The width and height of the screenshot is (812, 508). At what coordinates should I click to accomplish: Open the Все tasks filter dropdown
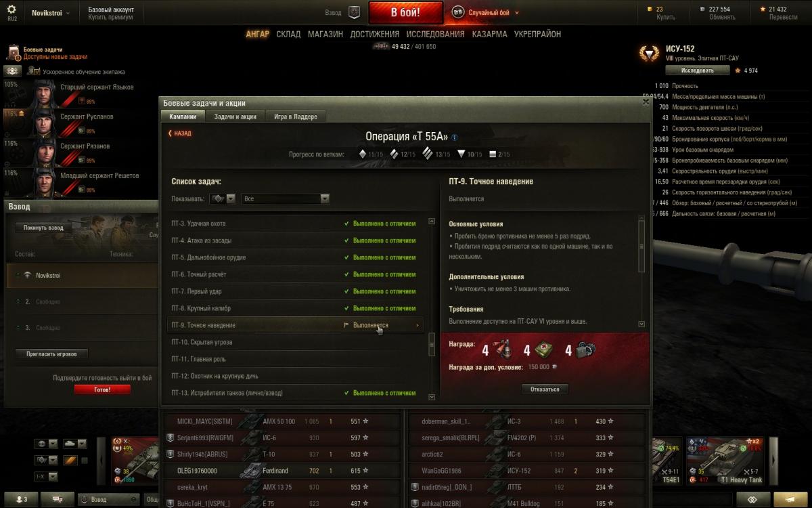click(286, 198)
